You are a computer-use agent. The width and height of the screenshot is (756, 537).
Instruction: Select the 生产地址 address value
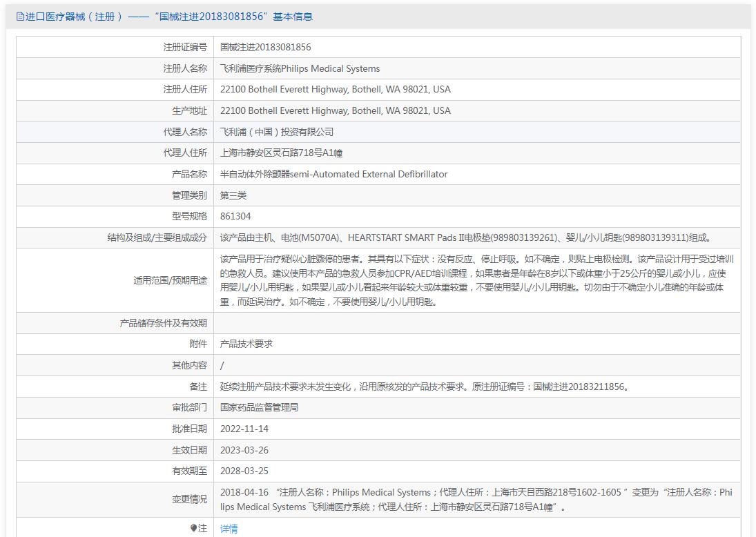(335, 110)
